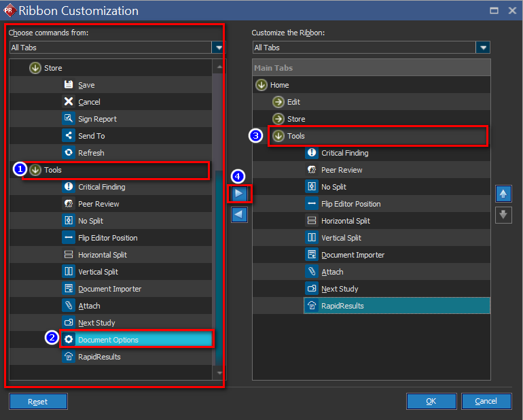This screenshot has height=420, width=523.
Task: Expand the Edit group in right panel
Action: (278, 102)
